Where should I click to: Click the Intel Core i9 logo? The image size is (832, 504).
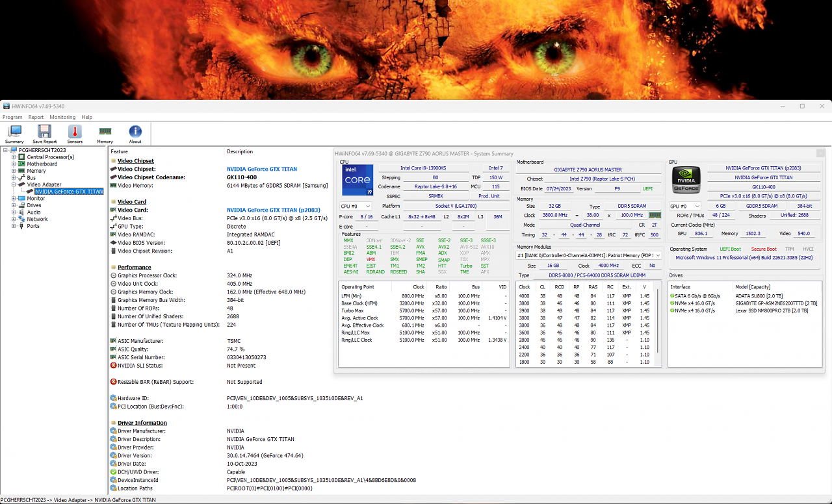pyautogui.click(x=357, y=180)
